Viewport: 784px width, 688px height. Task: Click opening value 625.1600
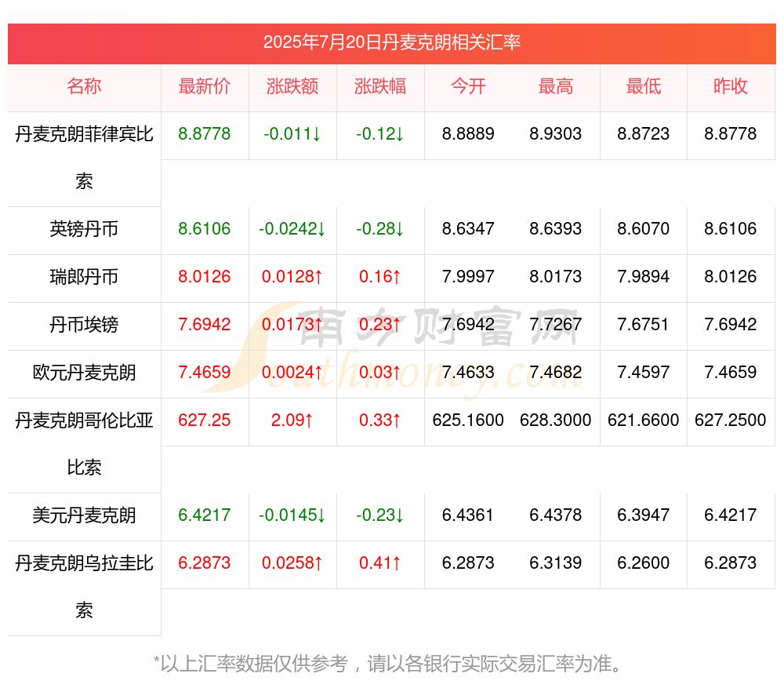click(468, 420)
